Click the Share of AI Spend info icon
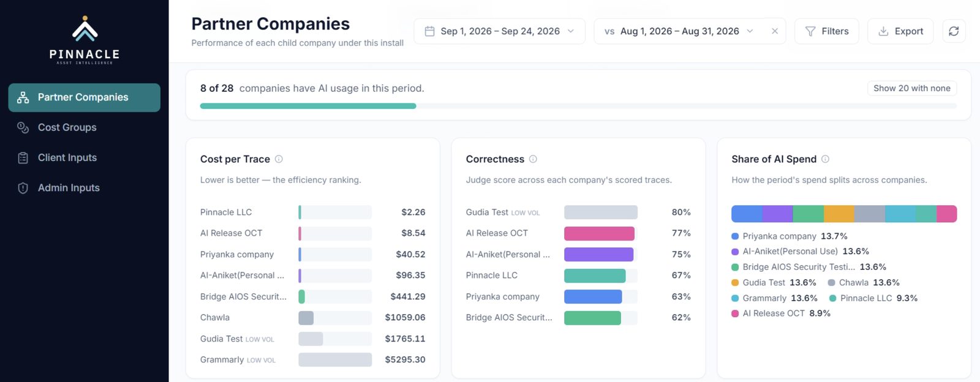The image size is (980, 382). (825, 159)
